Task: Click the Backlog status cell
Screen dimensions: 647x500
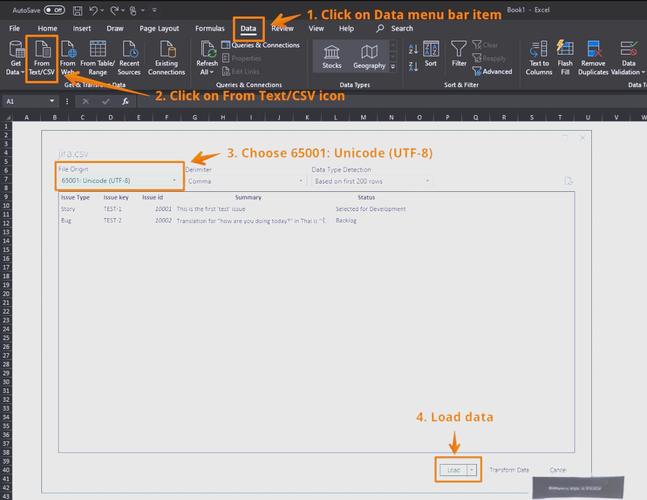Action: tap(346, 221)
